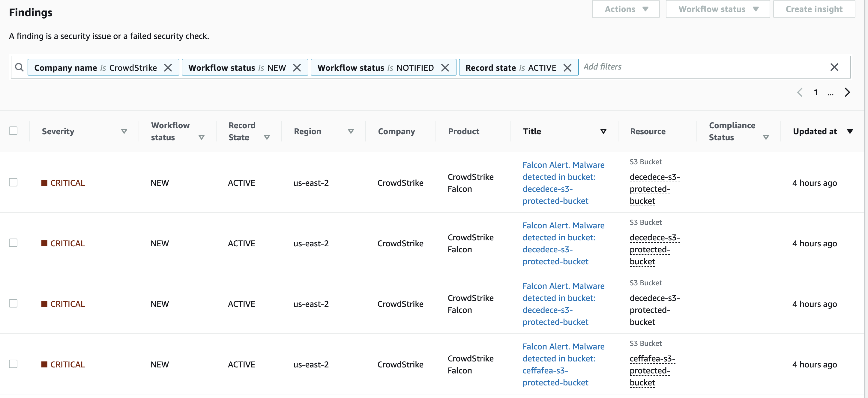This screenshot has width=868, height=398.
Task: Check the first decedece-s3 finding row
Action: pyautogui.click(x=13, y=182)
